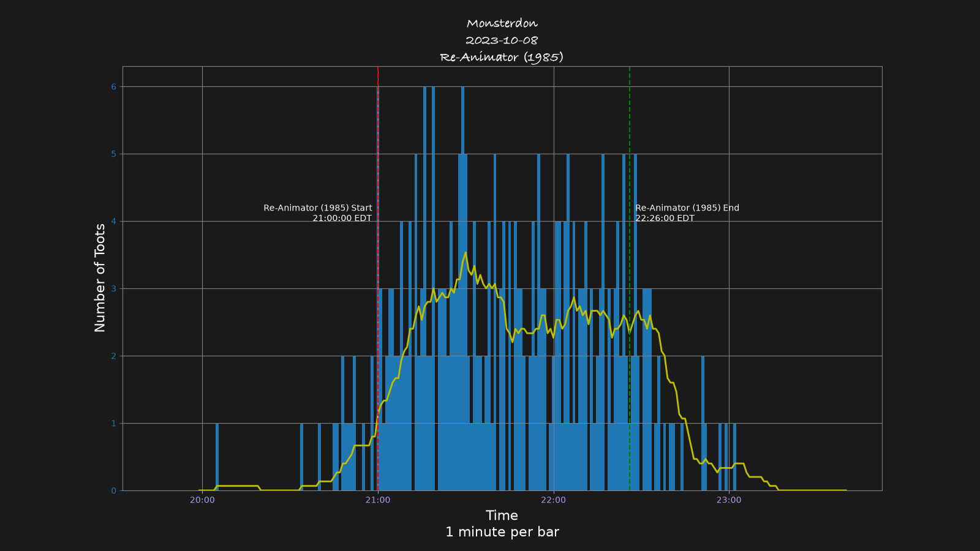Click the '21:00:00 EDT' start time text
Screen dimensions: 980x551
(x=342, y=219)
